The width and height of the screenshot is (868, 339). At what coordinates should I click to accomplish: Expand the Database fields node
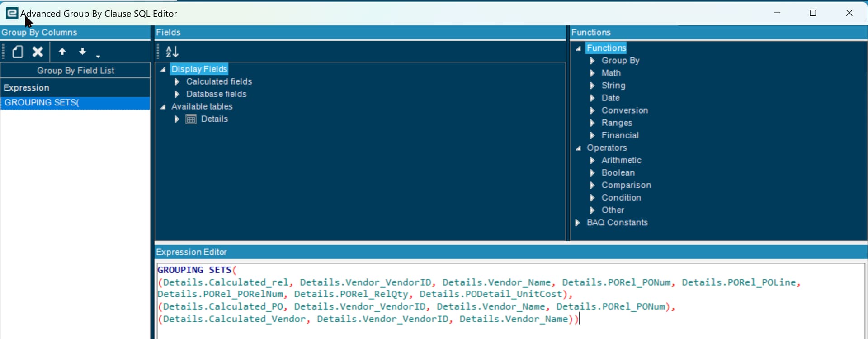pyautogui.click(x=177, y=94)
